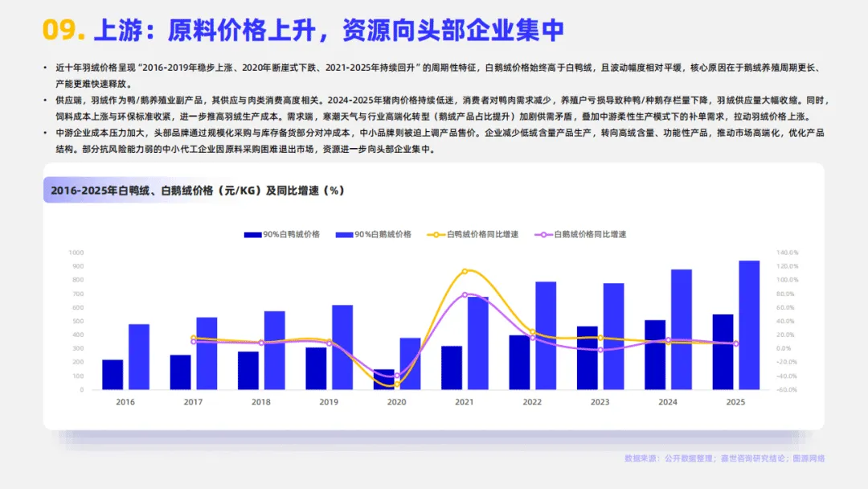Select the 2020 goose down bar
Screen dimensions: 868x489
click(410, 364)
